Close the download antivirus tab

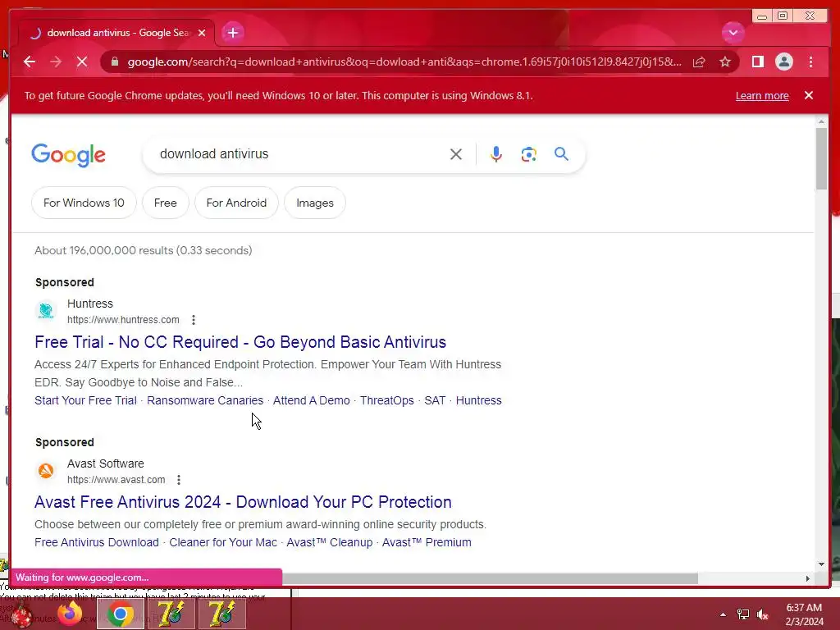[x=202, y=33]
